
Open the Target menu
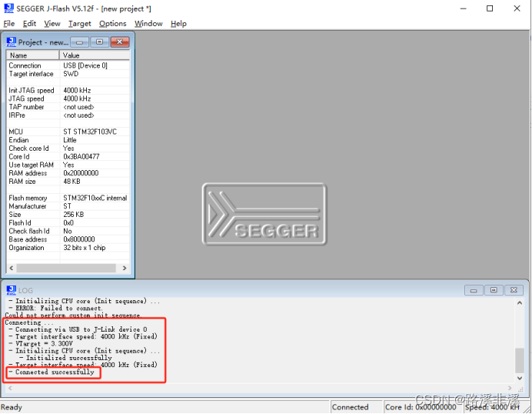tap(80, 23)
